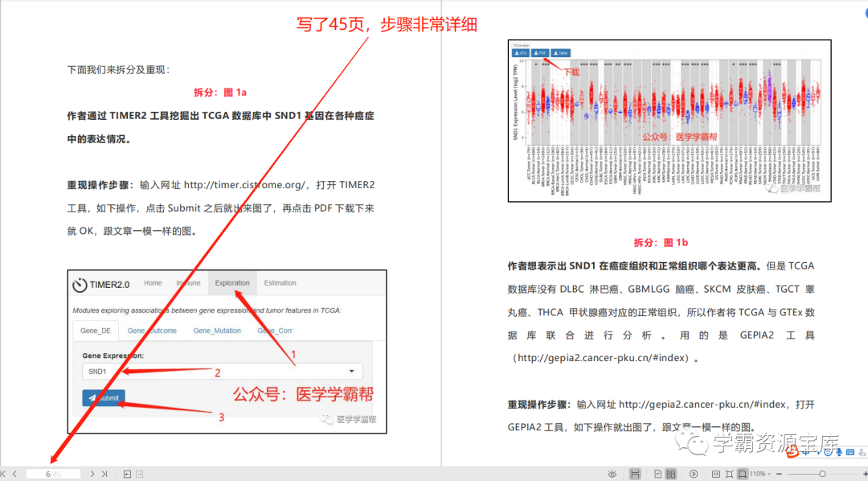Start slideshow playback
This screenshot has width=868, height=481.
pyautogui.click(x=694, y=474)
